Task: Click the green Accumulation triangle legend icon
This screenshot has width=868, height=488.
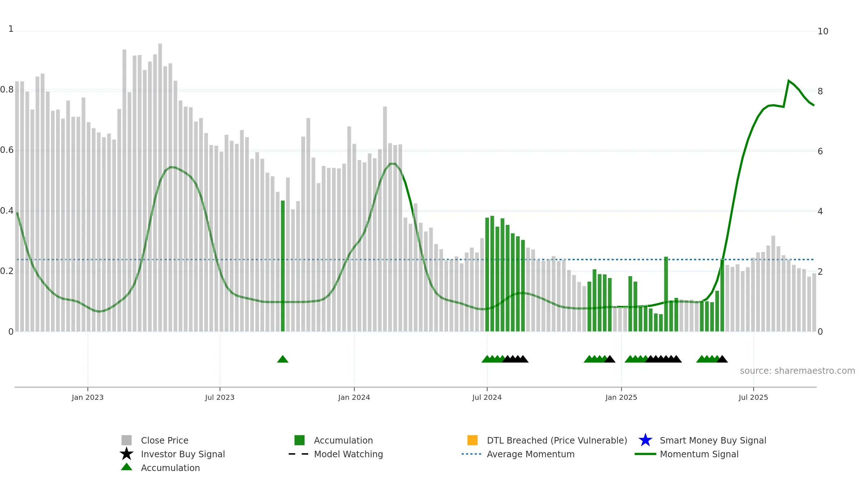Action: click(x=127, y=467)
